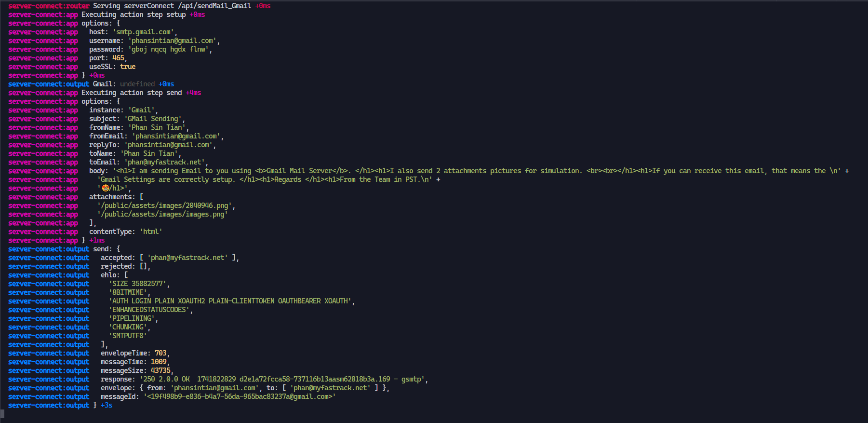Click the 'Executing action step setup' line
Screen dimensions: 868x423
(134, 14)
